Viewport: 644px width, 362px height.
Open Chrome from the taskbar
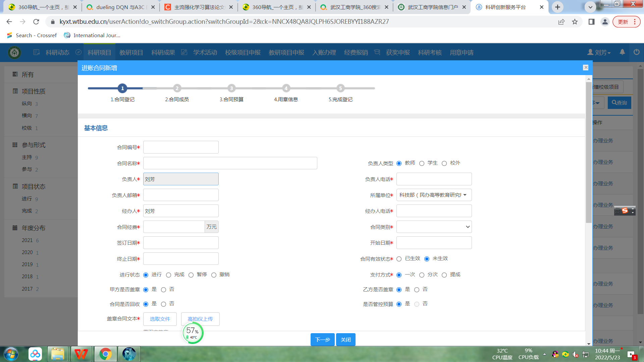pyautogui.click(x=105, y=354)
